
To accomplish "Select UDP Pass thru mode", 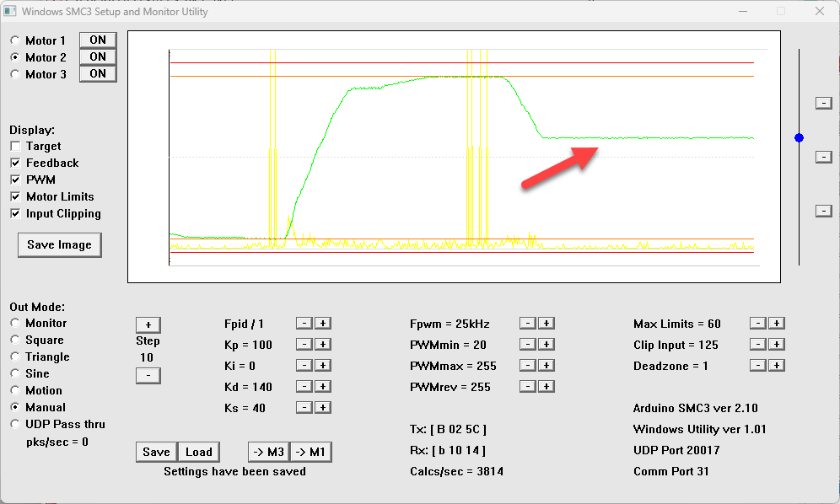I will [x=16, y=424].
